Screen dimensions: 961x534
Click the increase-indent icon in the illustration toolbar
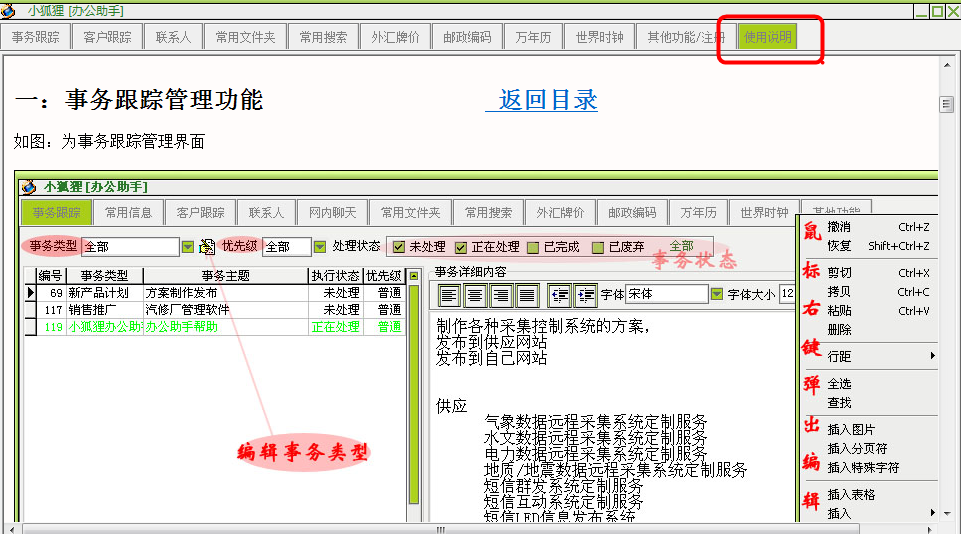click(585, 295)
